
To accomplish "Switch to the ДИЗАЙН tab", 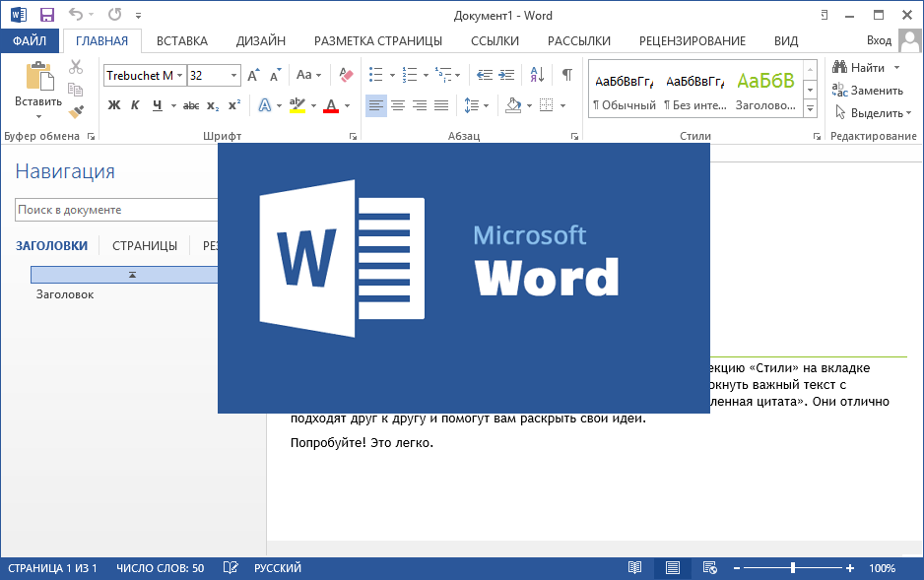I will pyautogui.click(x=260, y=40).
